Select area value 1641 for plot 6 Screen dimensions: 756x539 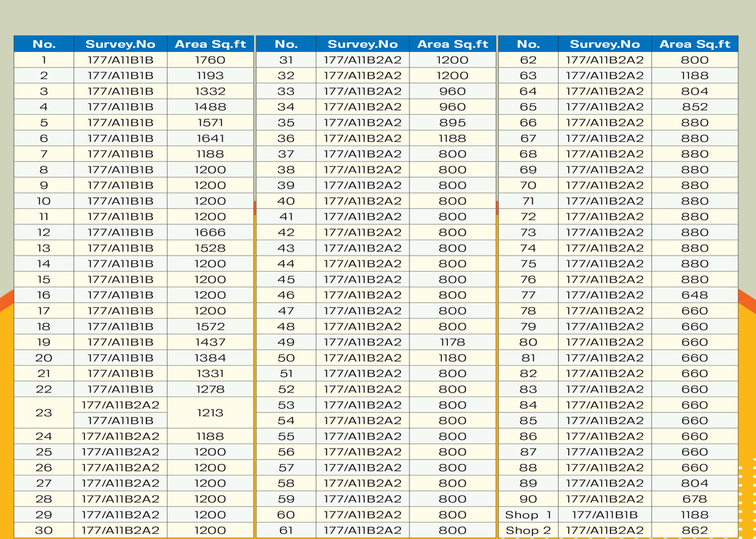[210, 139]
